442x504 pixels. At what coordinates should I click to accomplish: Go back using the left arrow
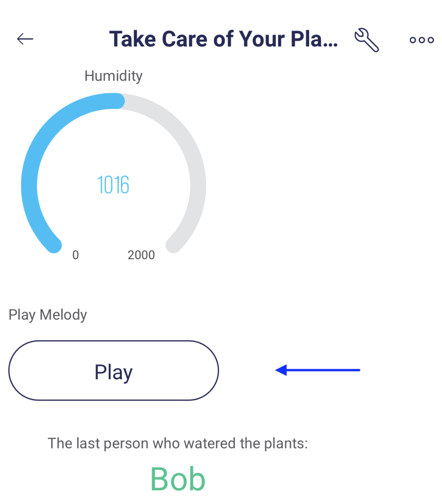coord(25,39)
